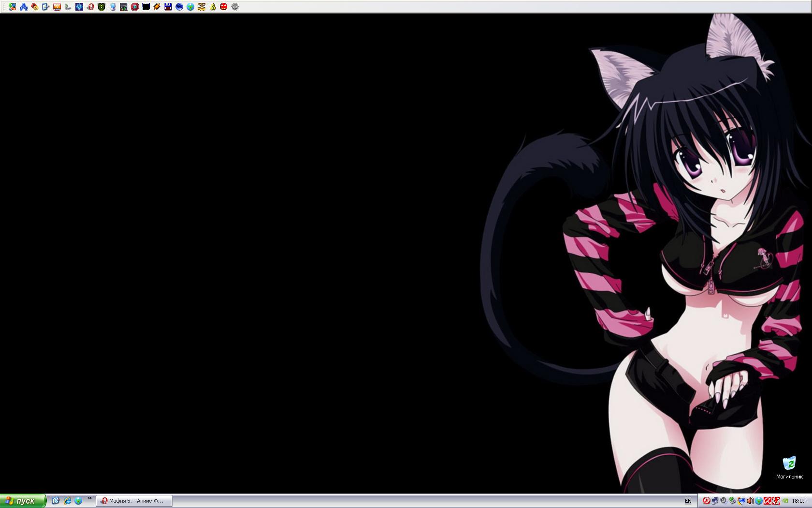812x508 pixels.
Task: Open the green Transformers mask shortcut
Action: click(x=101, y=7)
